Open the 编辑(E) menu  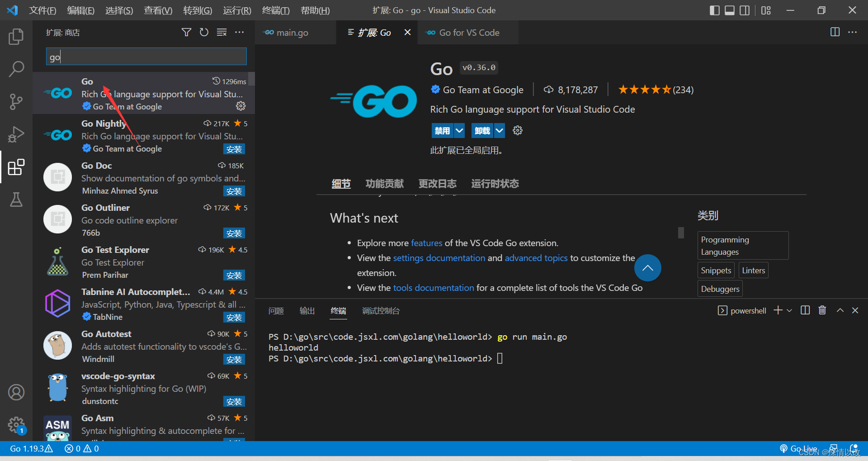(81, 10)
